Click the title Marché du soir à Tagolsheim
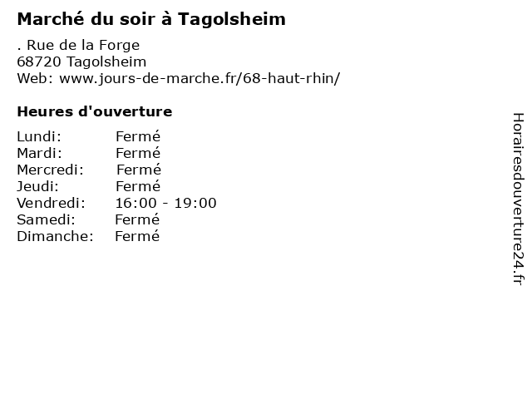Screen dimensions: 532x399 (151, 19)
